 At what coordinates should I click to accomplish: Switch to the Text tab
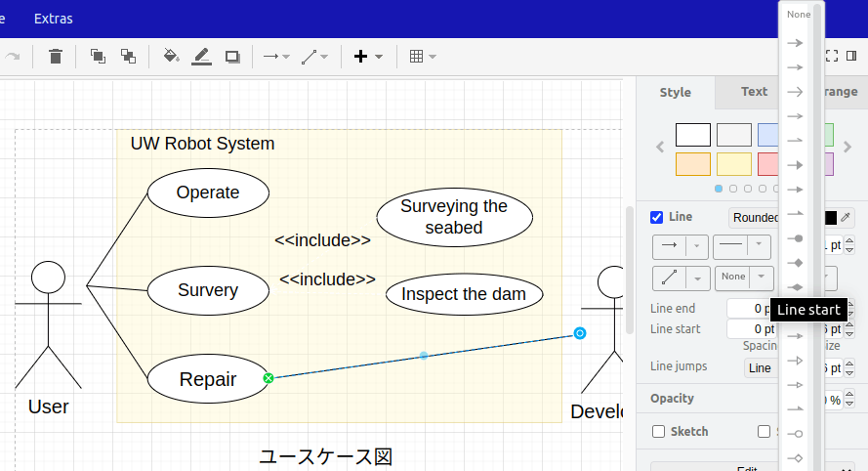(x=754, y=92)
